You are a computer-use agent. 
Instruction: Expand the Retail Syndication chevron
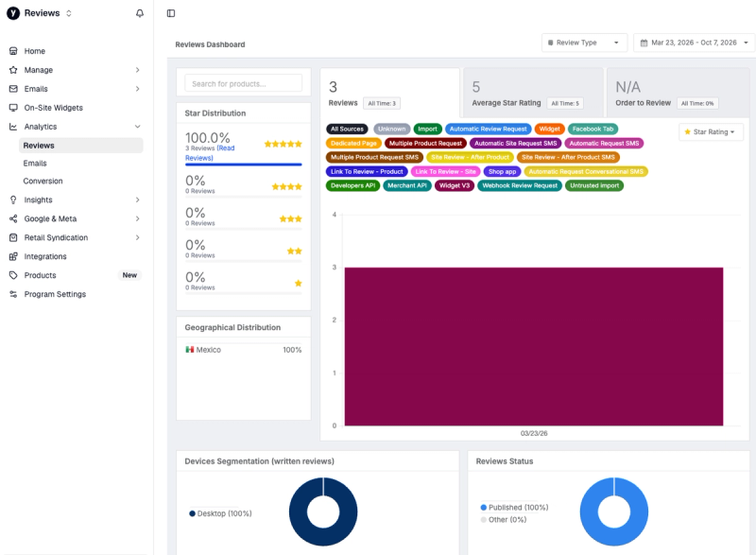tap(137, 237)
